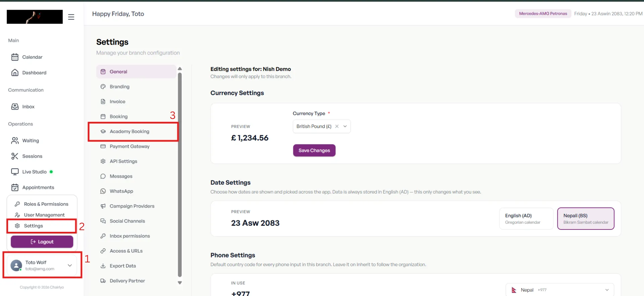The image size is (644, 296).
Task: Click the Invoice document icon
Action: click(103, 101)
